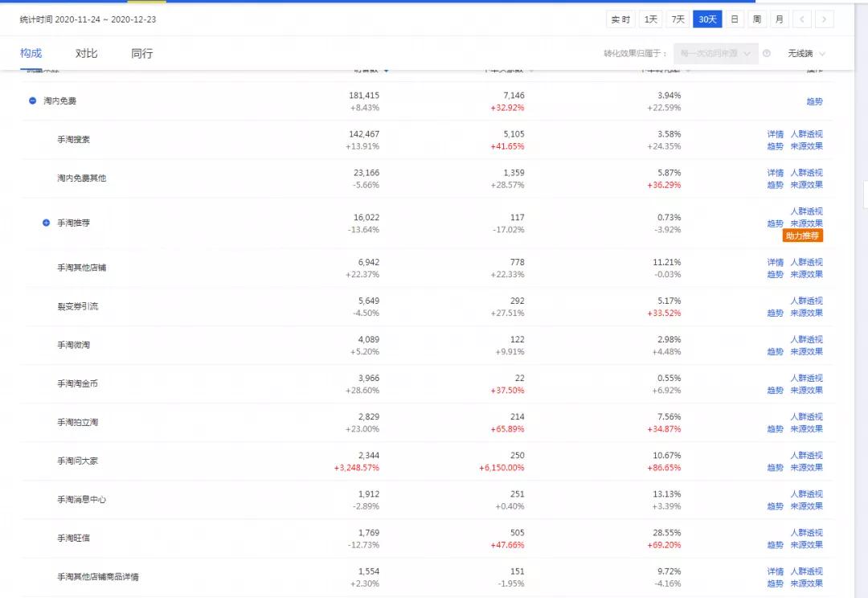Go to previous date period arrow

[802, 19]
